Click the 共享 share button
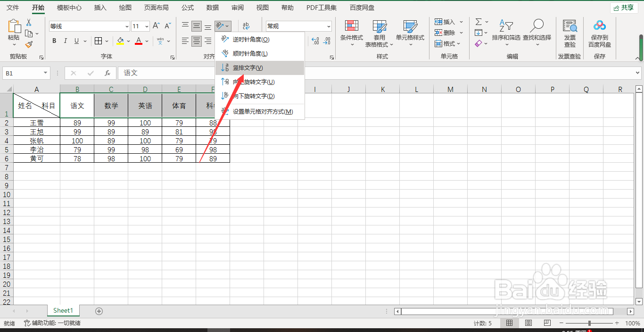 tap(624, 8)
